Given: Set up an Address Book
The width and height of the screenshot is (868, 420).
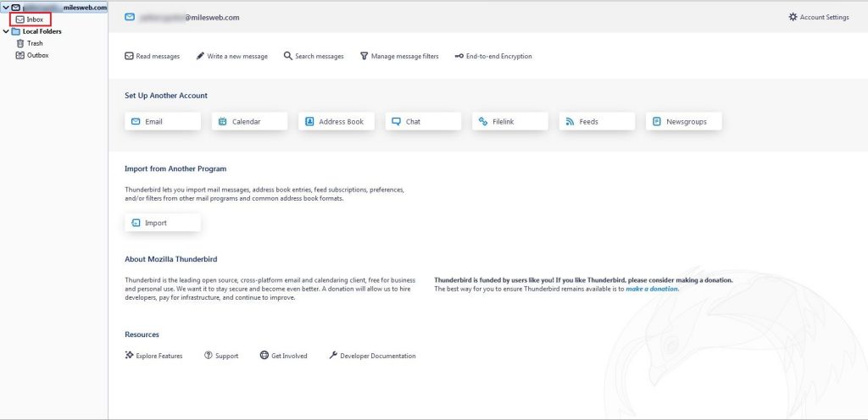Looking at the screenshot, I should 337,122.
